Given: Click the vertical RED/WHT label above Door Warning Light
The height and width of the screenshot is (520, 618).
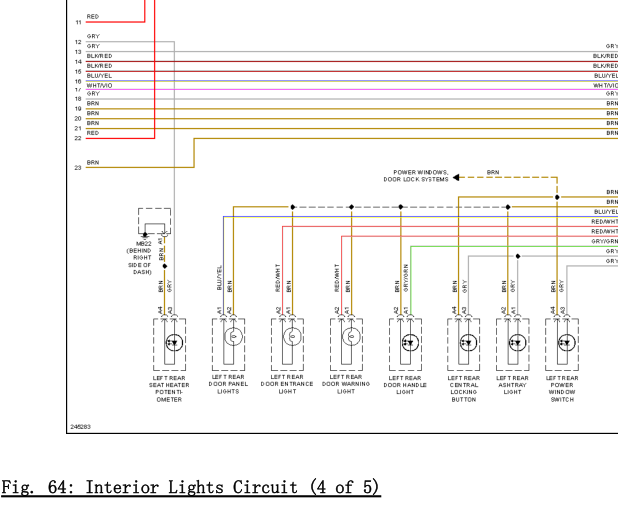Looking at the screenshot, I should point(337,278).
